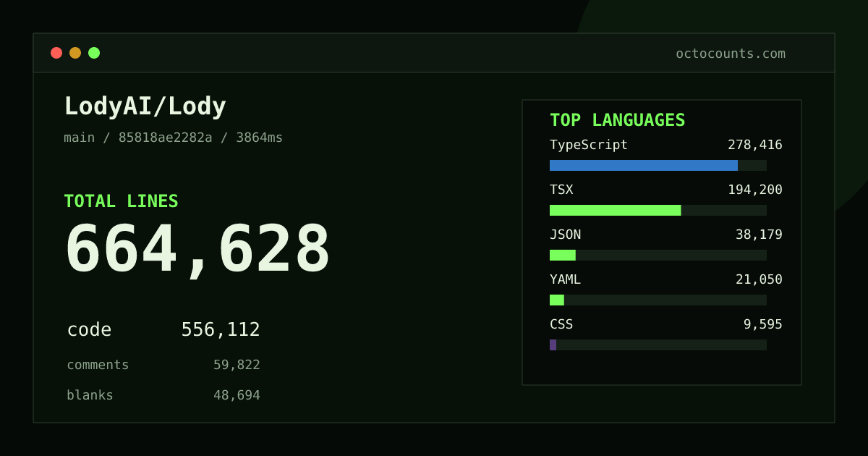Click the TypeScript language label
Image resolution: width=868 pixels, height=456 pixels.
589,145
